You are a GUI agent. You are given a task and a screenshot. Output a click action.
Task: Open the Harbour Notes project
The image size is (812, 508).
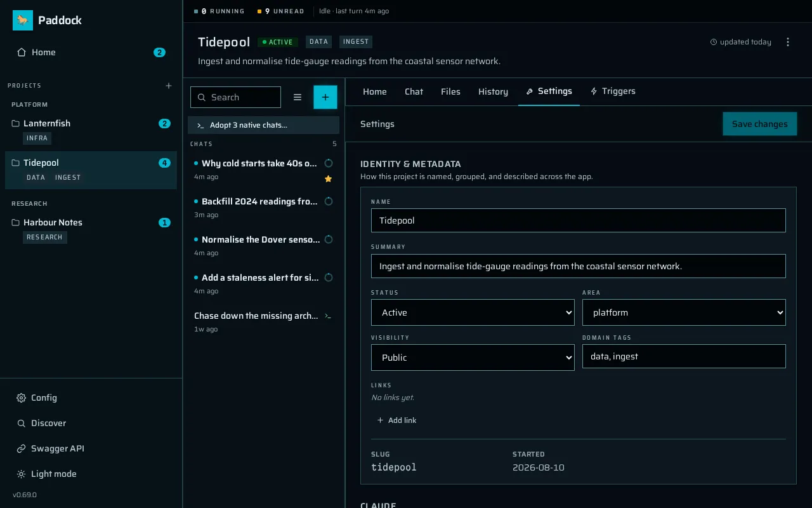coord(91,229)
